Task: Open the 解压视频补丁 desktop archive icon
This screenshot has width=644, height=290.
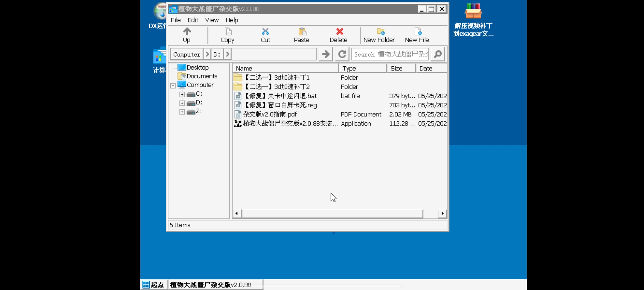Action: point(473,11)
